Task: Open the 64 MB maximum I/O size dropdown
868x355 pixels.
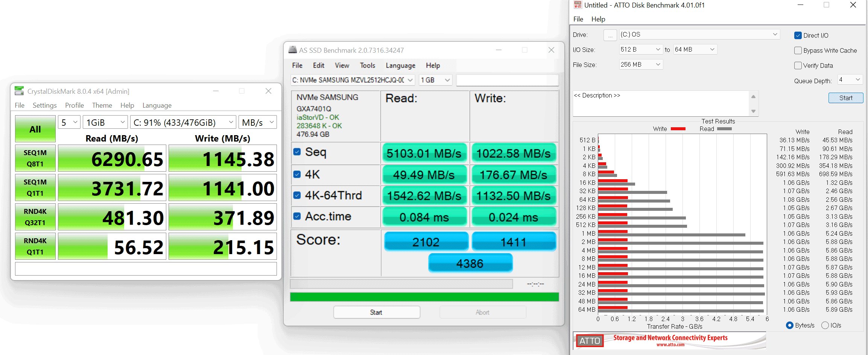Action: [x=695, y=49]
